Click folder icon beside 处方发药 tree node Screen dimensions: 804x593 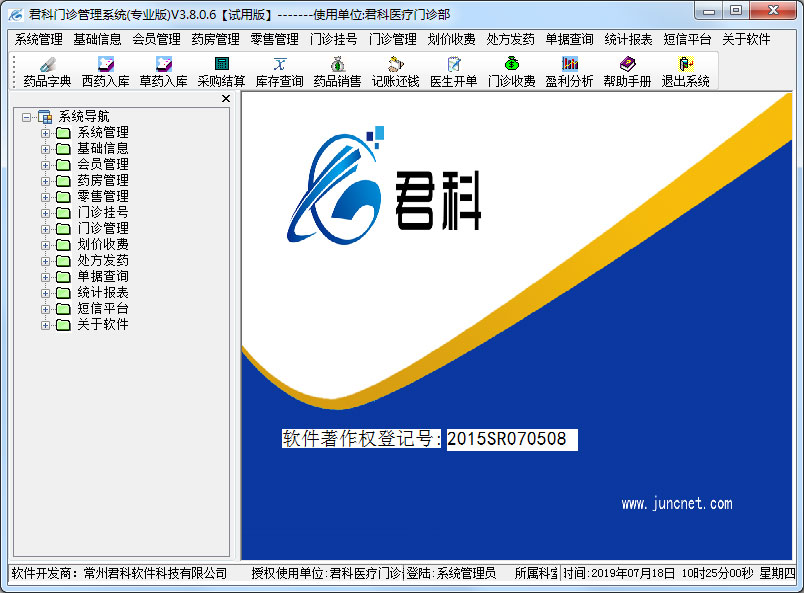63,261
